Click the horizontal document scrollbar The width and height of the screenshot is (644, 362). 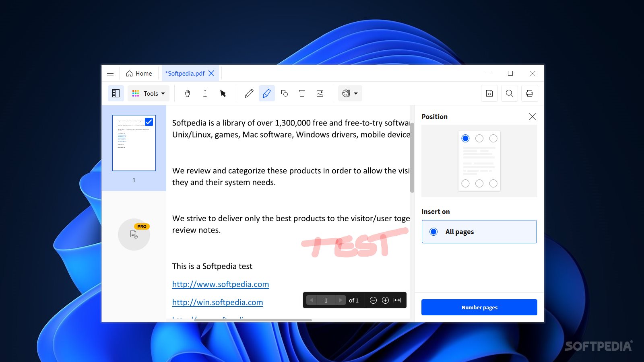click(253, 320)
